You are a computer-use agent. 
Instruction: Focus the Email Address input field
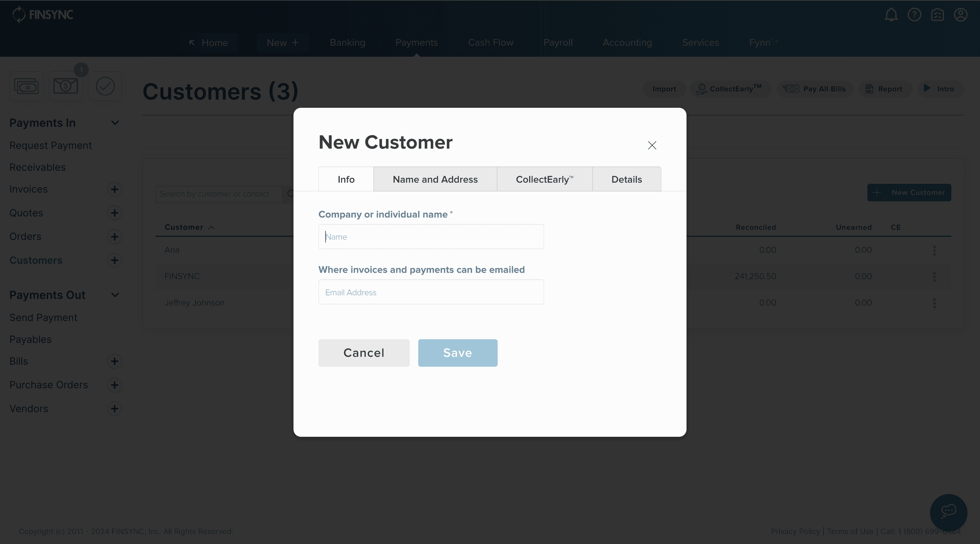pos(431,292)
